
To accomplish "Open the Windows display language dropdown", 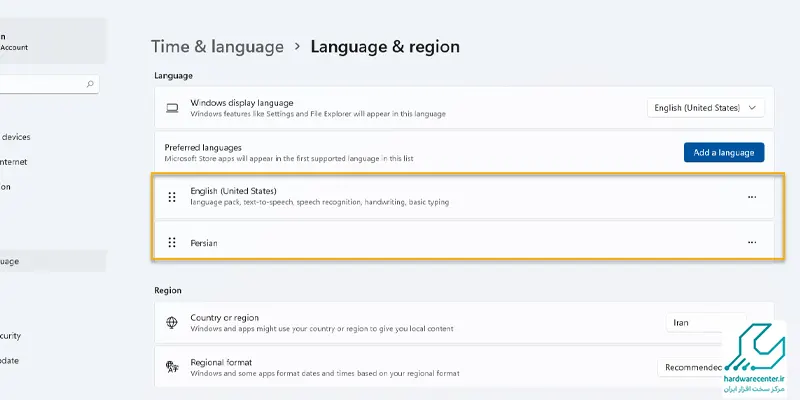I will (x=706, y=108).
